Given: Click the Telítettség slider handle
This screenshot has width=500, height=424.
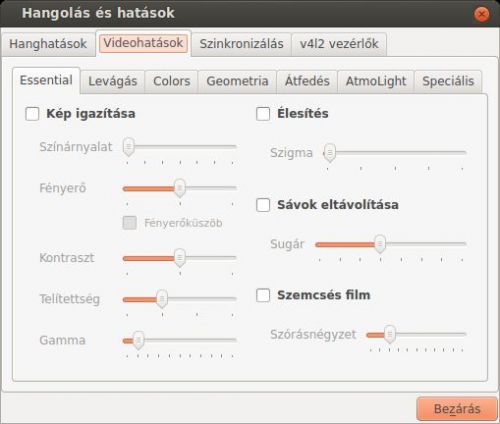Looking at the screenshot, I should click(x=162, y=299).
